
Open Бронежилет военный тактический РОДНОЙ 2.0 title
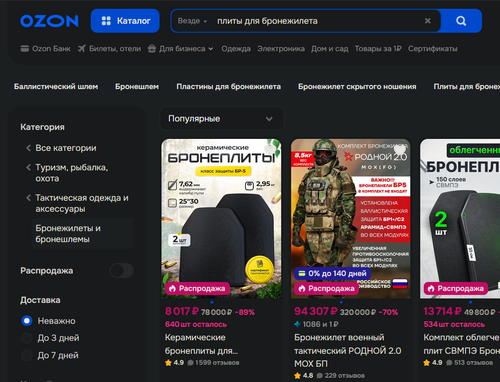click(348, 350)
